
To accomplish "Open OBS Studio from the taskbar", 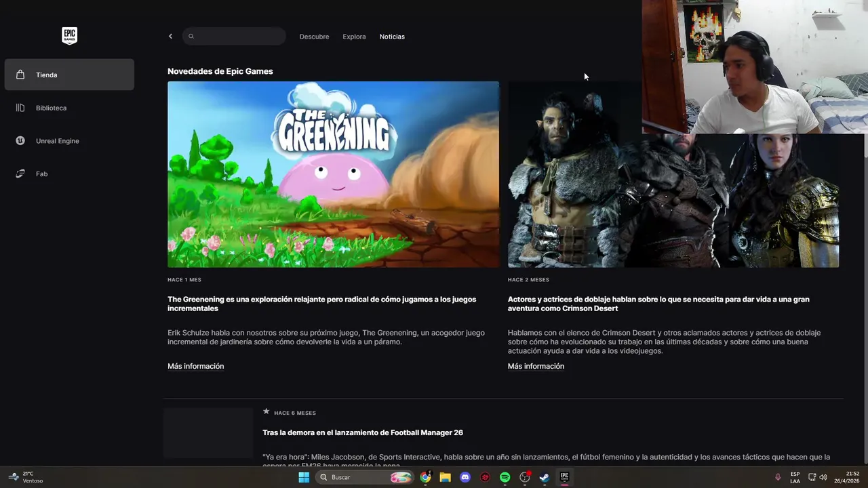I will [x=525, y=477].
